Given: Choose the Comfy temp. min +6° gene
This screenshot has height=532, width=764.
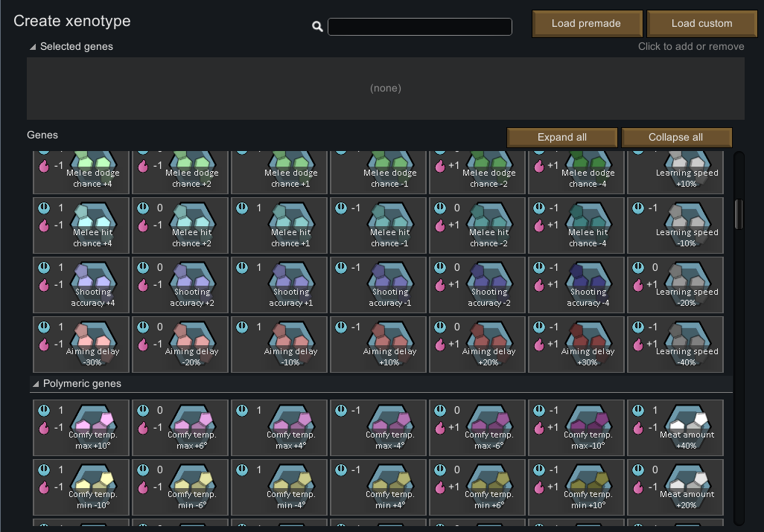Looking at the screenshot, I should (477, 487).
